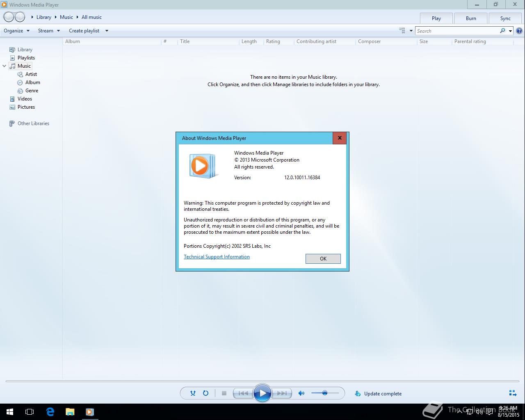The image size is (525, 420).
Task: Mute the volume speaker icon
Action: [301, 393]
